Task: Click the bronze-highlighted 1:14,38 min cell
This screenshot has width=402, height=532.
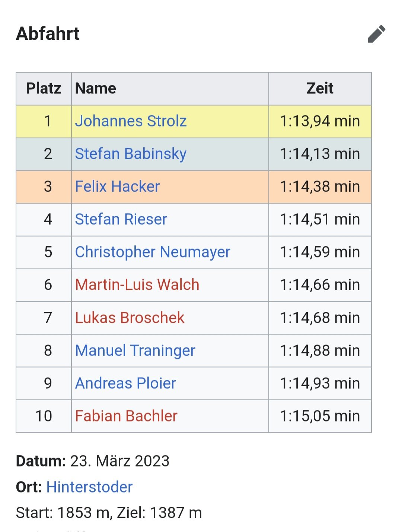Action: [320, 187]
